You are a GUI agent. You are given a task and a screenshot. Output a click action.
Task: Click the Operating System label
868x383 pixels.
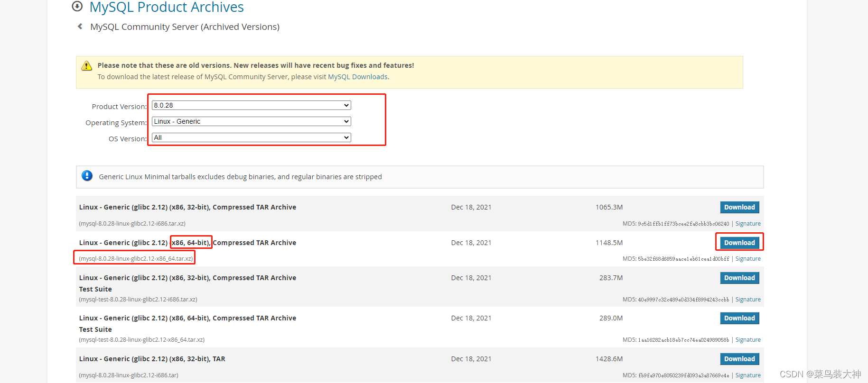116,123
